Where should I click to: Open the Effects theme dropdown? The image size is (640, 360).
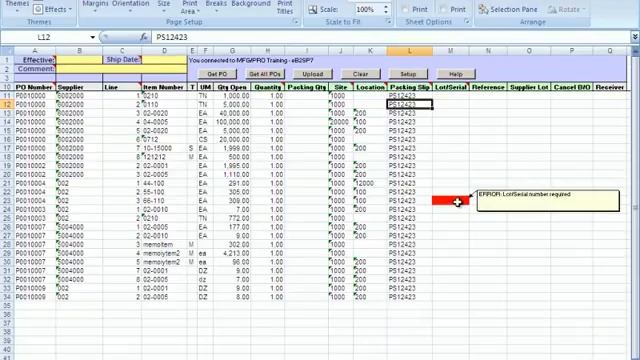[x=52, y=9]
